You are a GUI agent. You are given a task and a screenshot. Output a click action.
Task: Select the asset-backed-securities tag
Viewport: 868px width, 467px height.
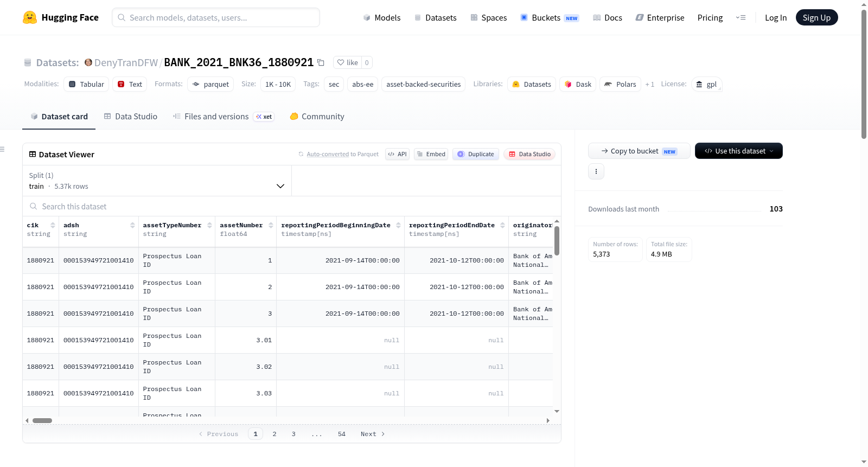tap(424, 84)
